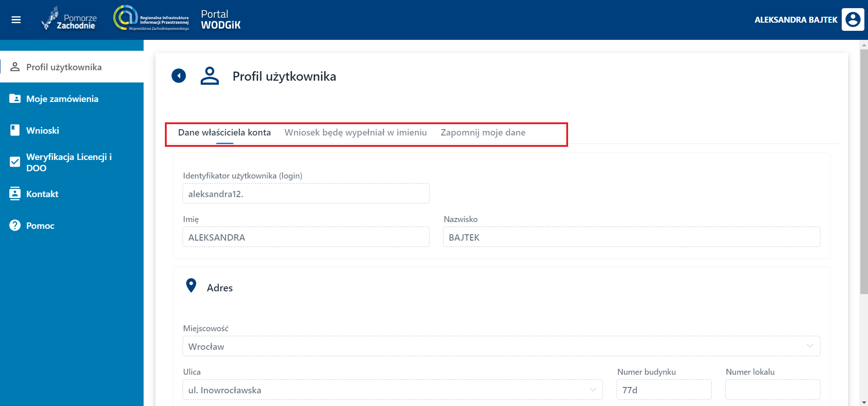Click the page vertical scrollbar thumb
The image size is (868, 406).
coord(863,171)
